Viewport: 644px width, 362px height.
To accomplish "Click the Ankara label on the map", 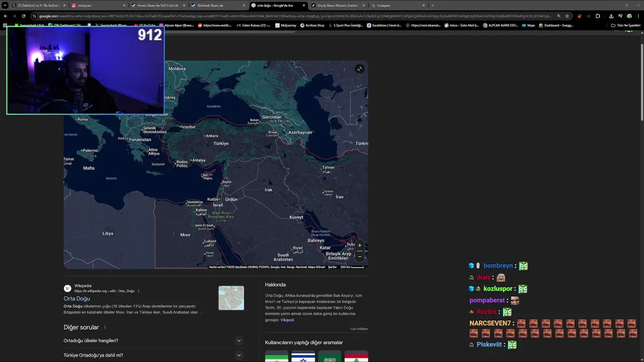I will tap(211, 136).
